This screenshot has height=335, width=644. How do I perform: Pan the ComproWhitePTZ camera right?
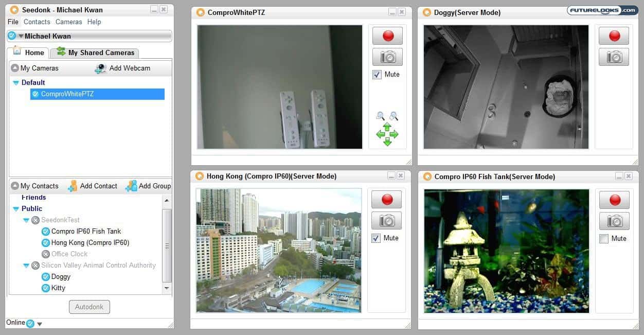[395, 134]
